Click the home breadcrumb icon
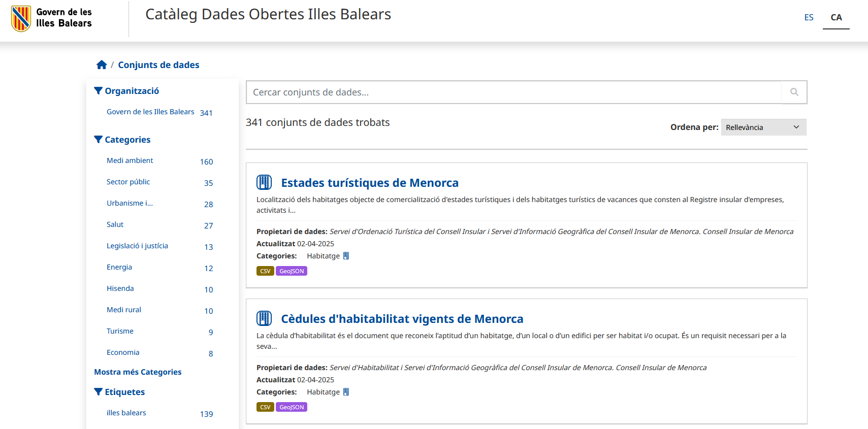 pos(102,65)
